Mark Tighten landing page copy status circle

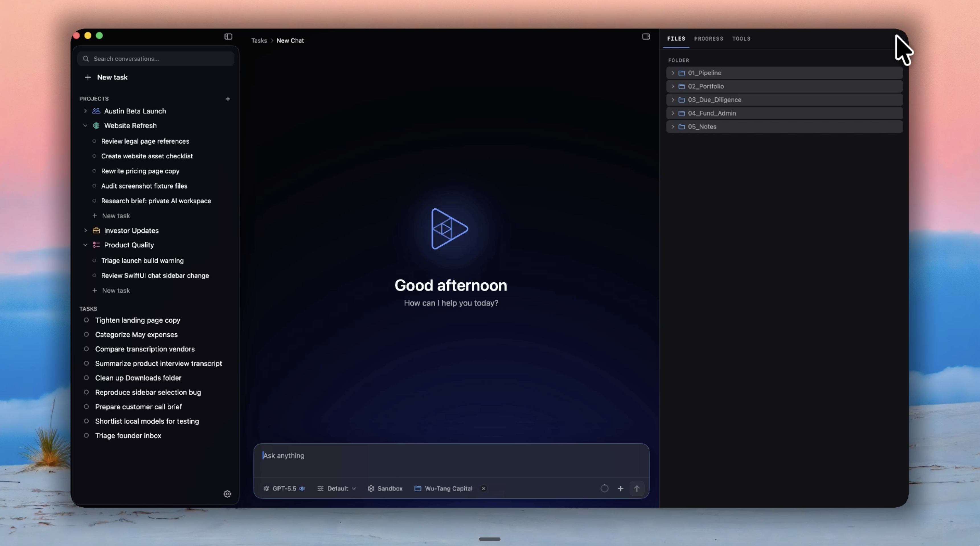(86, 320)
